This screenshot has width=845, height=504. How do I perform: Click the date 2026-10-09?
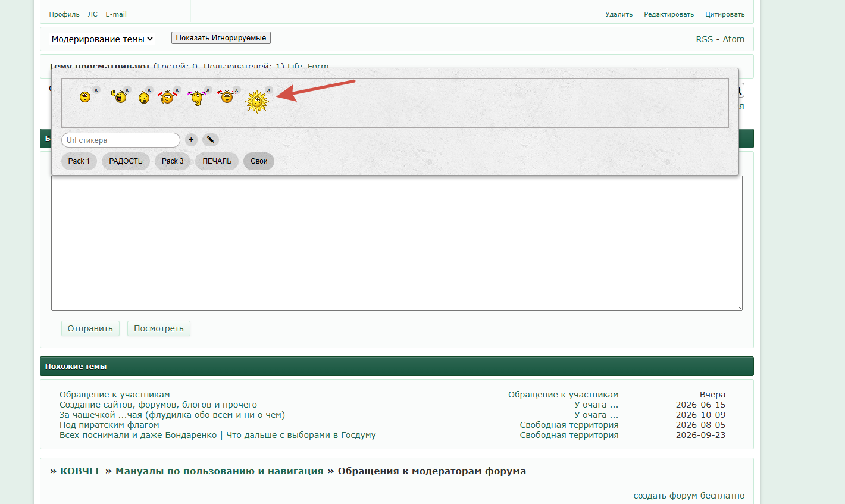700,415
